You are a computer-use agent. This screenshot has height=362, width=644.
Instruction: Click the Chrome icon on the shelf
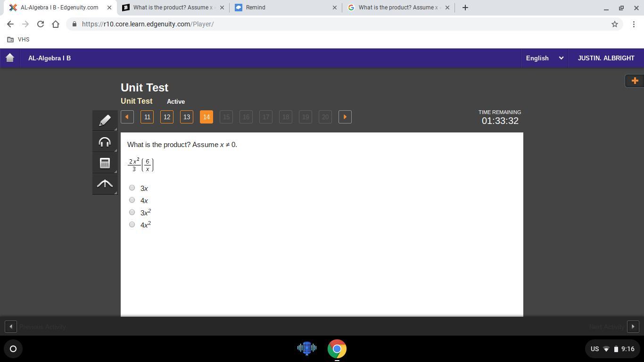(x=337, y=349)
